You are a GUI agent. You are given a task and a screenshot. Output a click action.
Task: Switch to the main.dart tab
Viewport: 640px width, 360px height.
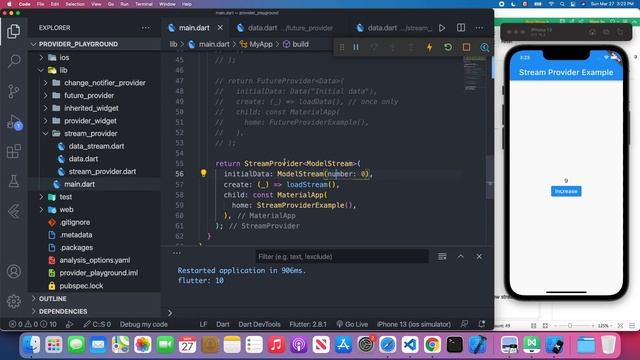(194, 28)
